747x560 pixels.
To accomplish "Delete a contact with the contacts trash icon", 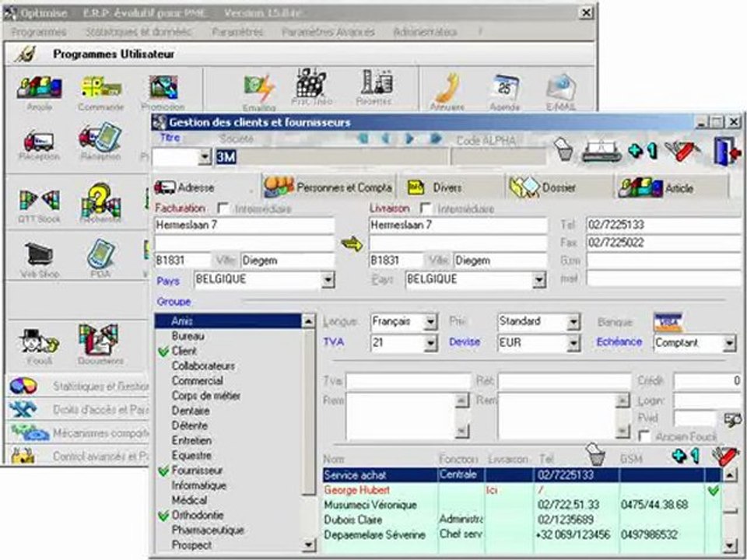I will [595, 455].
